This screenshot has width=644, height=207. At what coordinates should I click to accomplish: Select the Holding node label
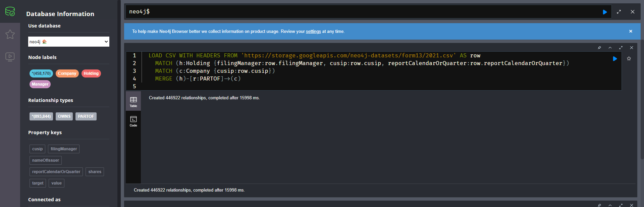pos(91,73)
